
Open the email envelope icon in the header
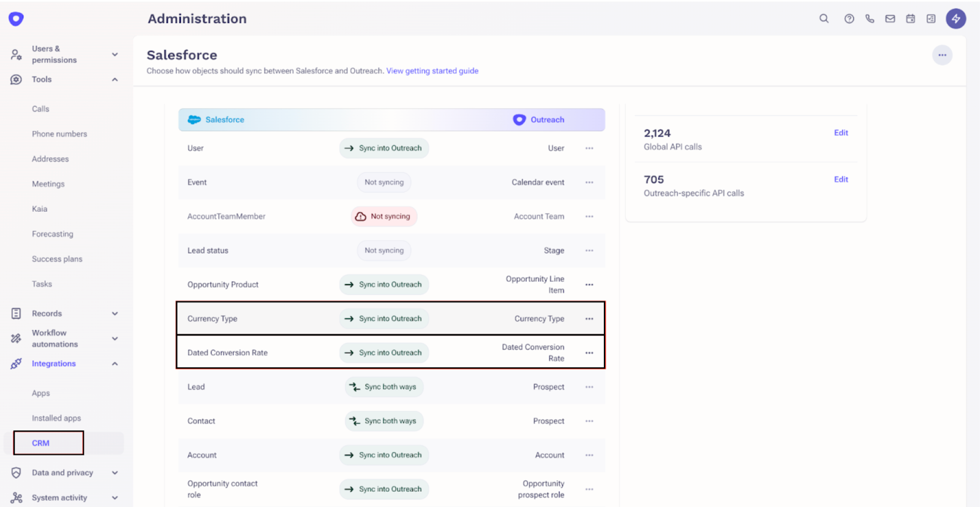(890, 18)
